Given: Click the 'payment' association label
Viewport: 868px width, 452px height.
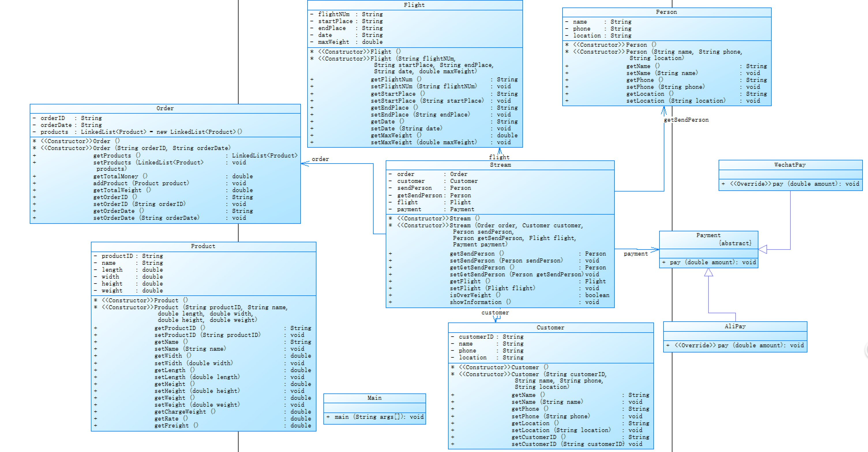Looking at the screenshot, I should coord(635,254).
